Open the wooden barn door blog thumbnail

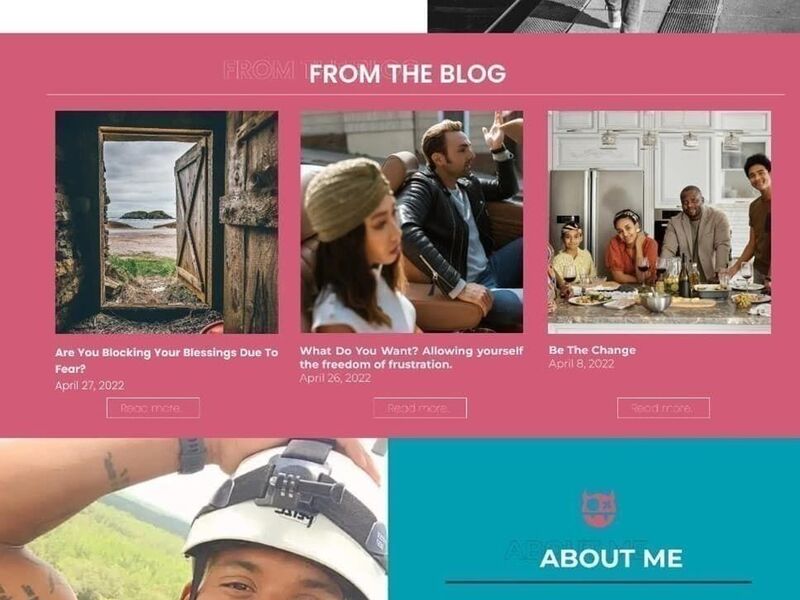coord(167,222)
